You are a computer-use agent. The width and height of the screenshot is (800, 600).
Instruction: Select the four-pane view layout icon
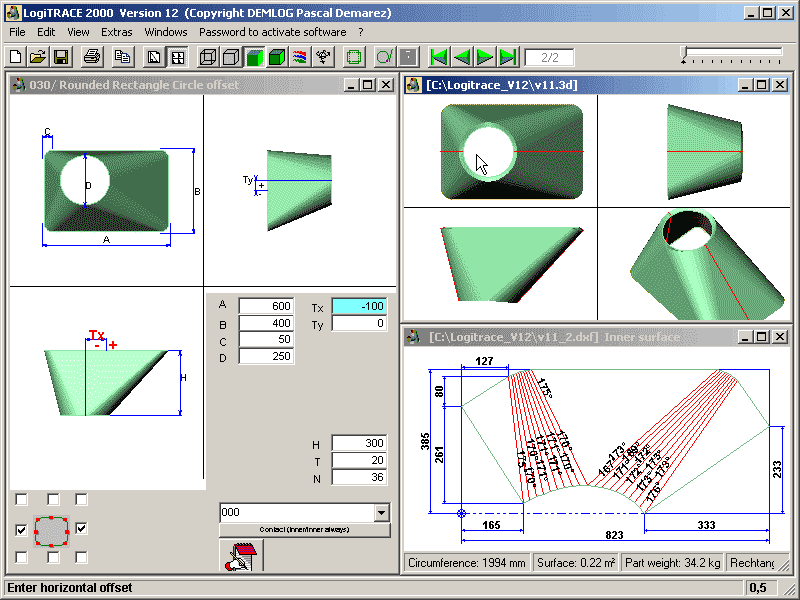tap(178, 57)
